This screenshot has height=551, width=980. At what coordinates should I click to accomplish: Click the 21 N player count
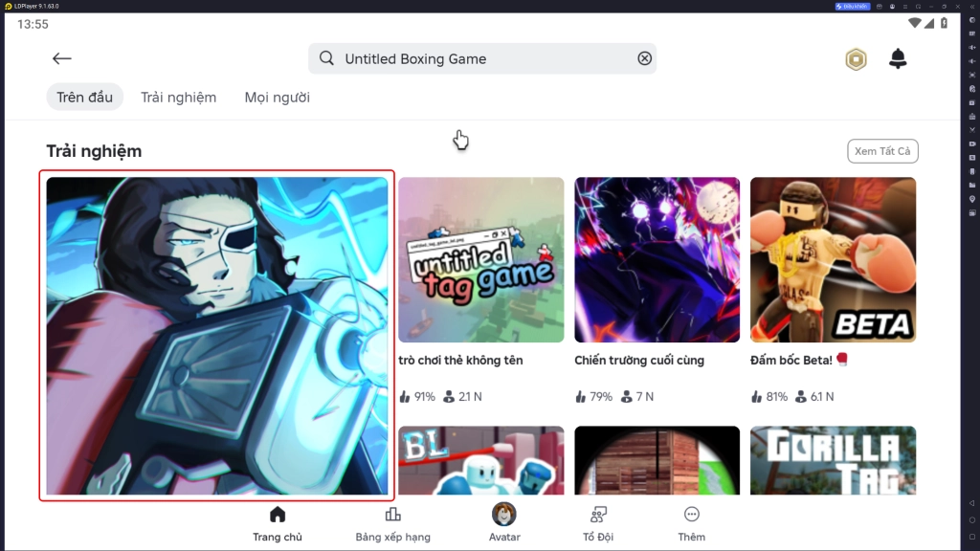462,397
